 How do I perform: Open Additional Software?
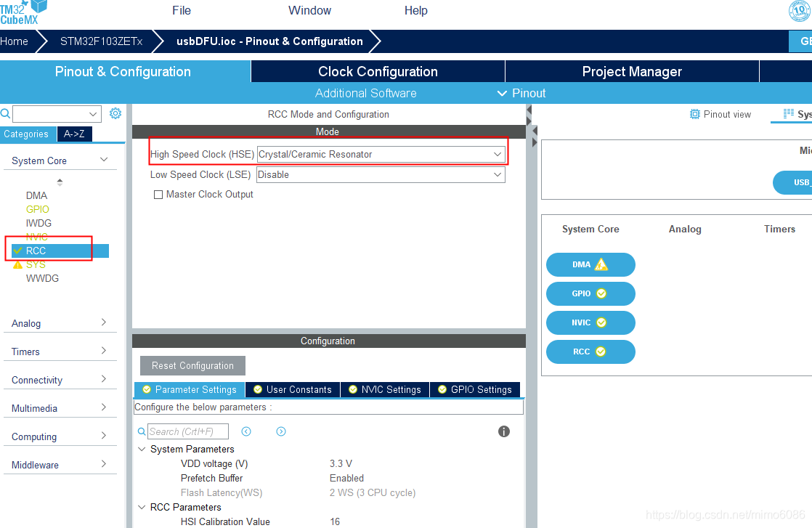point(365,93)
